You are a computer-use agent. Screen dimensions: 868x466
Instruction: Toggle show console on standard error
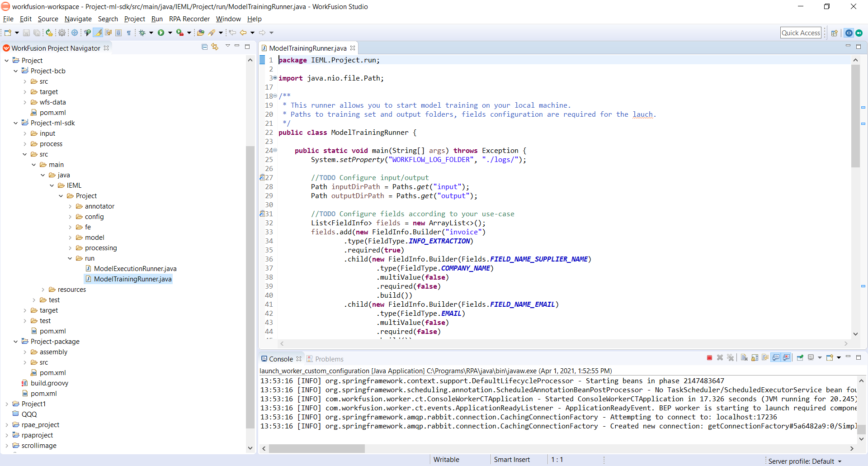[787, 358]
